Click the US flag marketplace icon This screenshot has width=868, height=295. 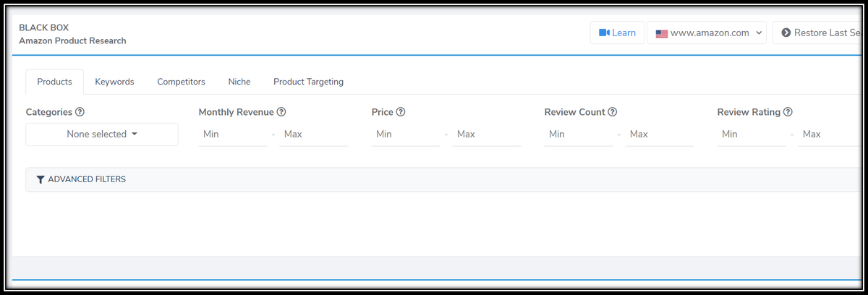tap(662, 33)
